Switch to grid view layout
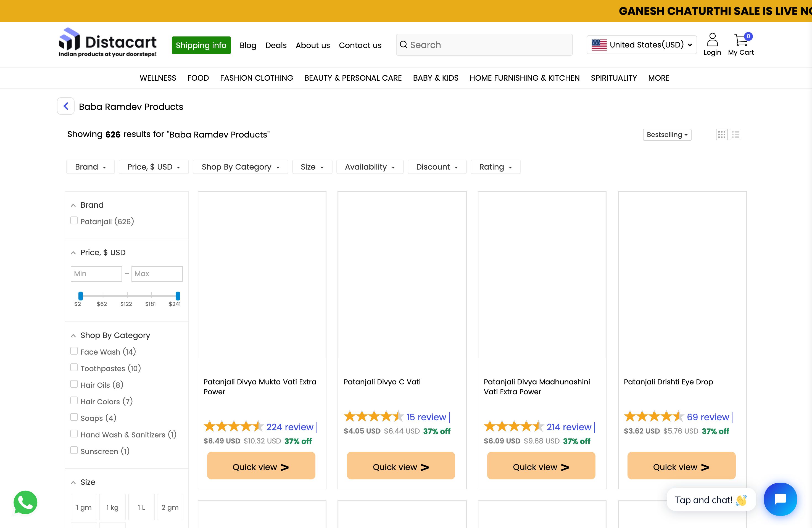812x528 pixels. coord(722,134)
